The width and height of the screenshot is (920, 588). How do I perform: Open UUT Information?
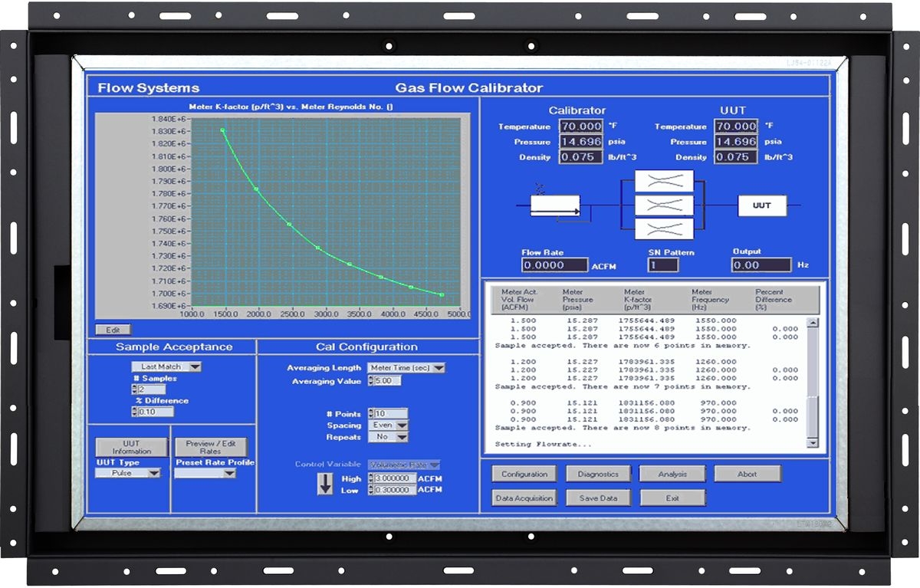click(131, 447)
